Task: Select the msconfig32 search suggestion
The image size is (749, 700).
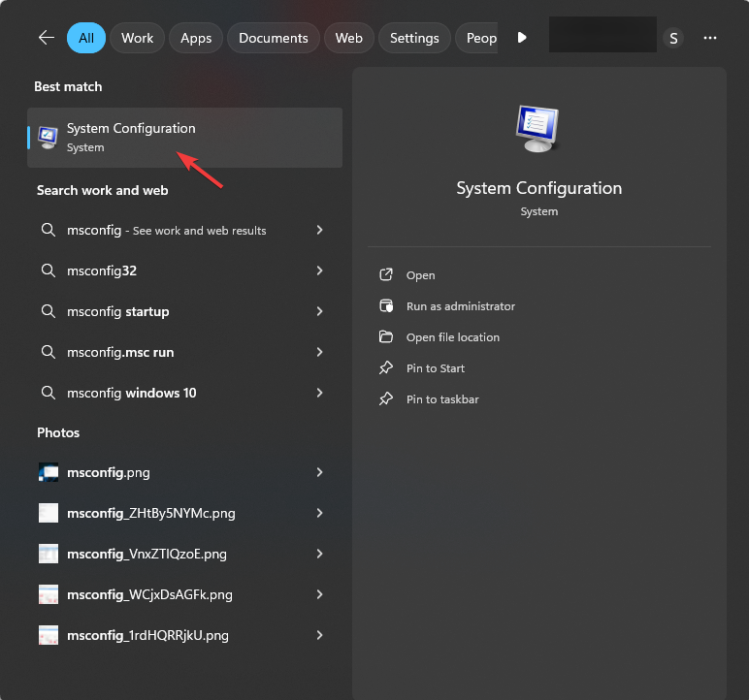Action: [185, 270]
